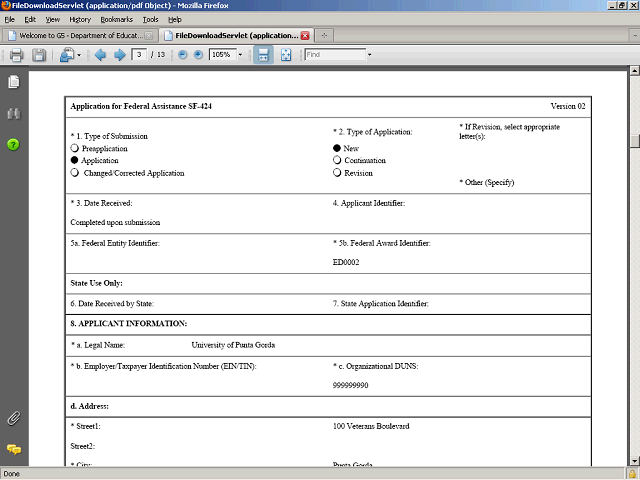Click 'Application for Federal Assistance SF-424' heading
Screen dimensions: 640x480
[x=141, y=106]
